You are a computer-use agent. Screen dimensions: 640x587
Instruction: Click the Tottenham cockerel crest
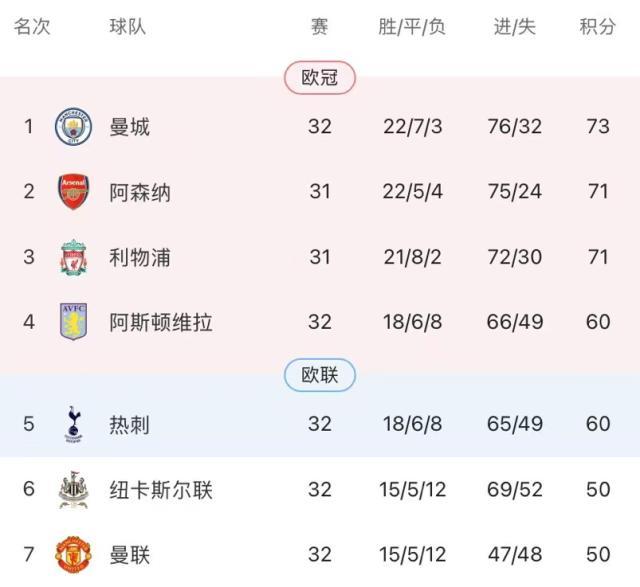(x=73, y=424)
